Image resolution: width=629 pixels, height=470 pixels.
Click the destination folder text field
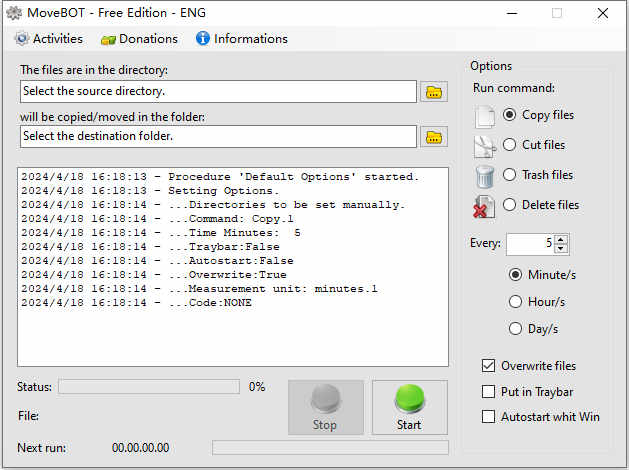tap(218, 136)
